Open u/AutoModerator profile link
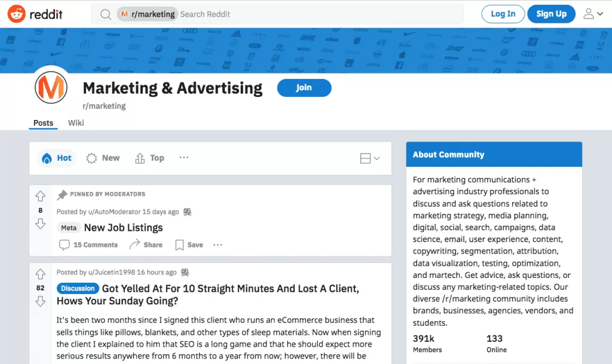This screenshot has height=364, width=612. coord(114,212)
